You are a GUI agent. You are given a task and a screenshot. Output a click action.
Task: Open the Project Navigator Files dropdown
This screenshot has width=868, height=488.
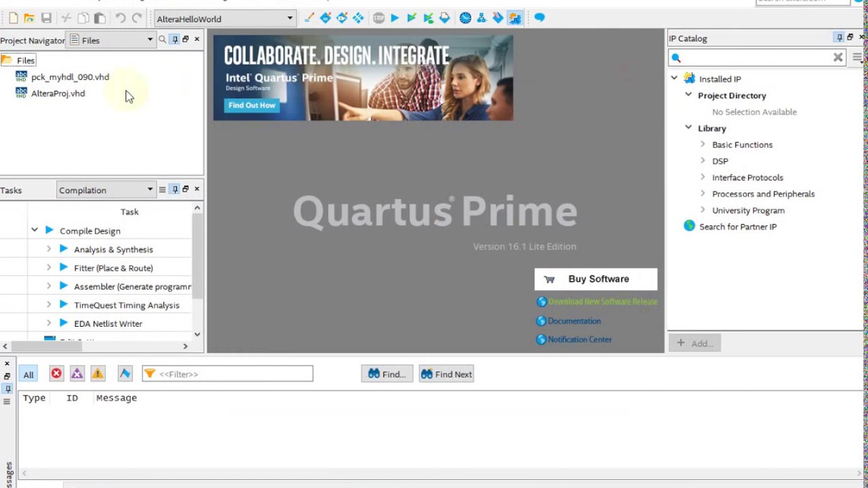pyautogui.click(x=111, y=40)
